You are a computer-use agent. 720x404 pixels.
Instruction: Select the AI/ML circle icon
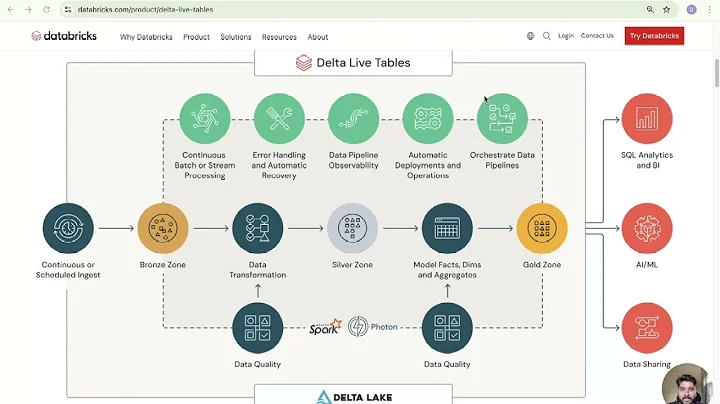coord(647,228)
